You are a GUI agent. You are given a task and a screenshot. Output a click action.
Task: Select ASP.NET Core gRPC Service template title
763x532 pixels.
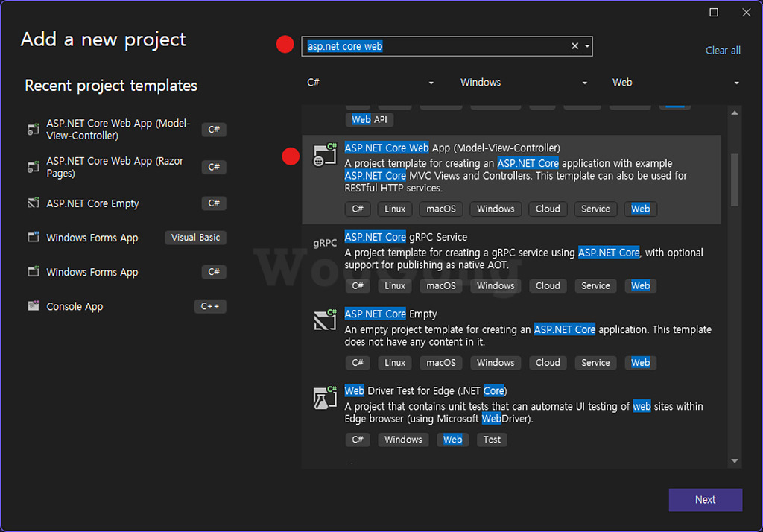point(406,237)
